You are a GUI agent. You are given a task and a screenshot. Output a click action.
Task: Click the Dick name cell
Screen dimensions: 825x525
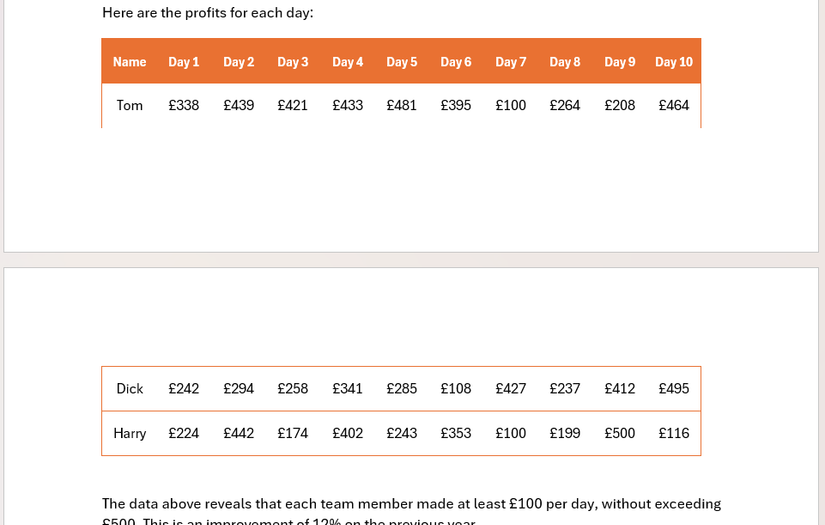[129, 389]
